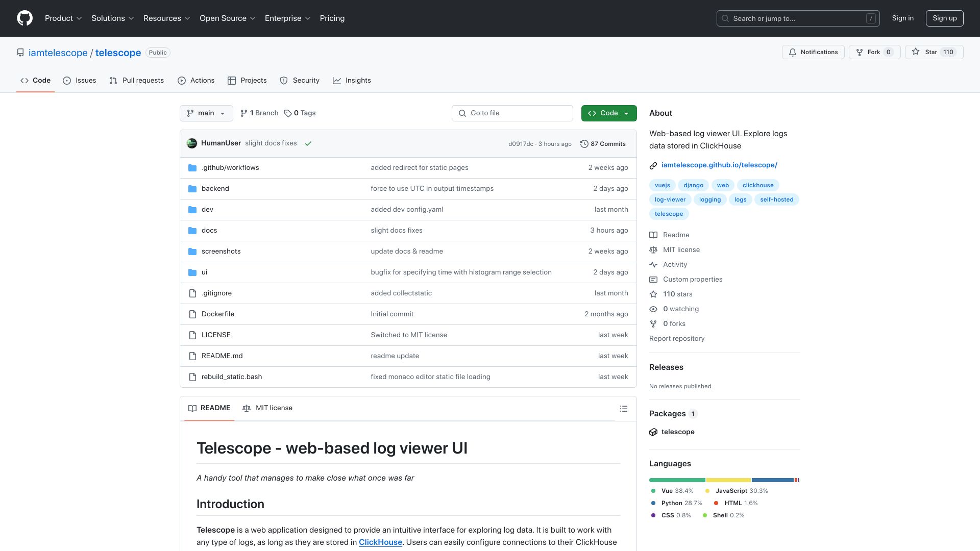
Task: Click the docs folder icon
Action: click(192, 231)
